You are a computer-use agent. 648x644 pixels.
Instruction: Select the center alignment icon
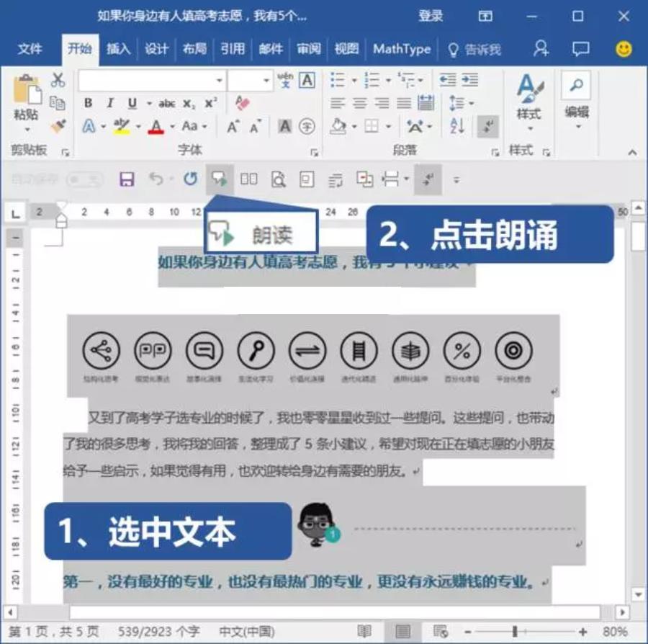[361, 102]
